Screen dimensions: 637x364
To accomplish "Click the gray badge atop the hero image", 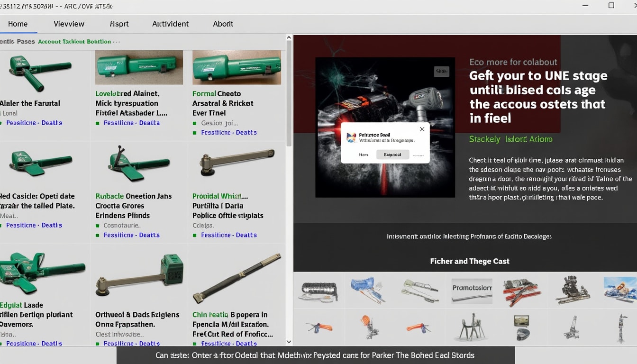I will coord(441,72).
